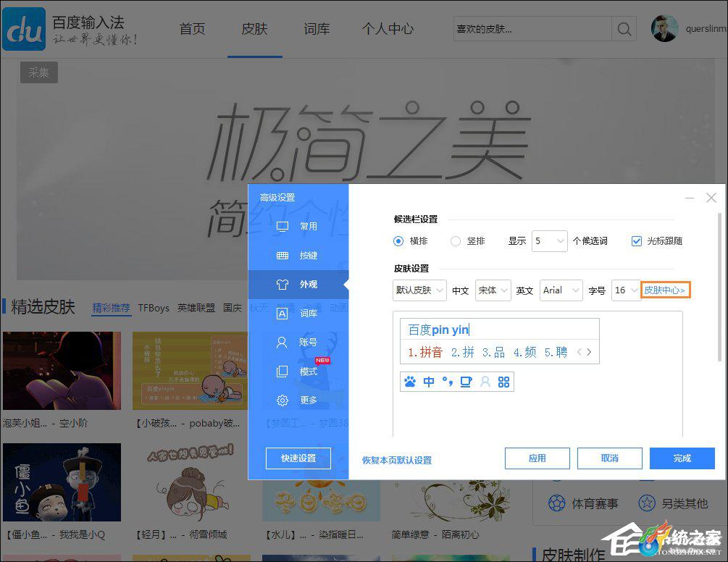Click the 词库 letter A icon
The height and width of the screenshot is (562, 728).
point(283,314)
